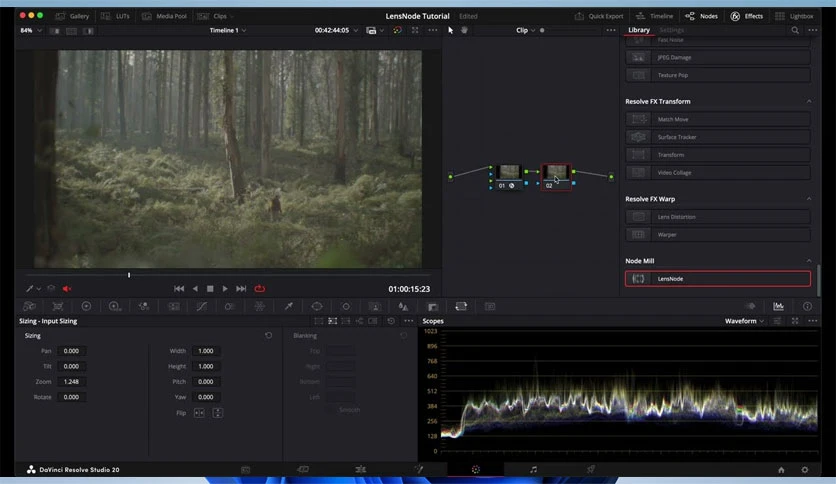Toggle loop playback
The width and height of the screenshot is (836, 484).
point(260,289)
